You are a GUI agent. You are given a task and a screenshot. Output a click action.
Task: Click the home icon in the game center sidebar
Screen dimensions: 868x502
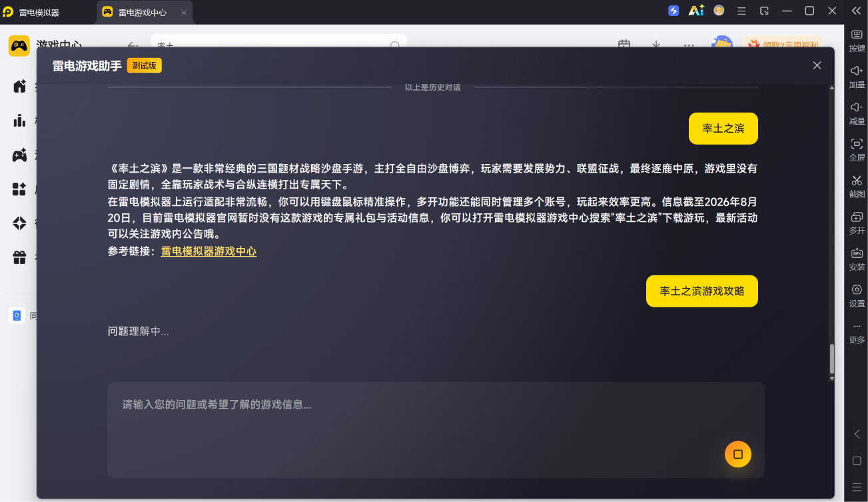(19, 86)
